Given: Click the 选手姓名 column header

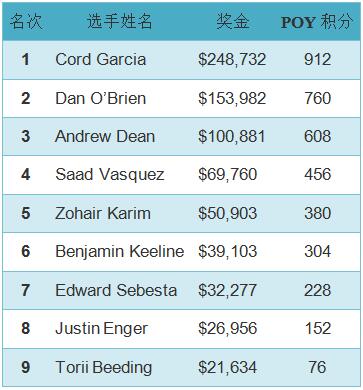Looking at the screenshot, I should (x=120, y=22).
